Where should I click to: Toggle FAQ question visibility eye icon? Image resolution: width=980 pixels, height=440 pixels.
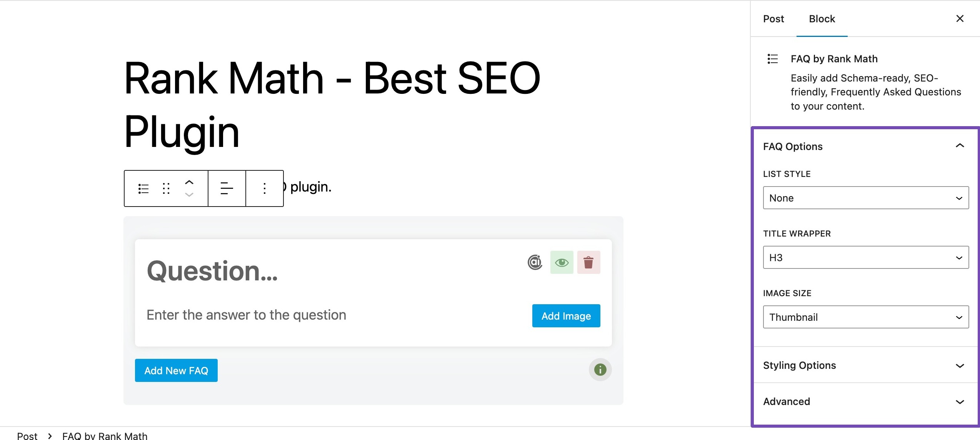click(x=561, y=261)
